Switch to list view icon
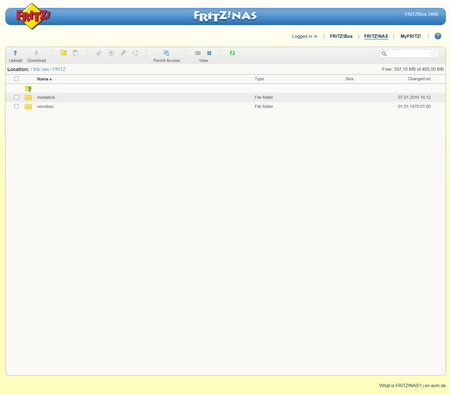This screenshot has height=395, width=450. 198,53
